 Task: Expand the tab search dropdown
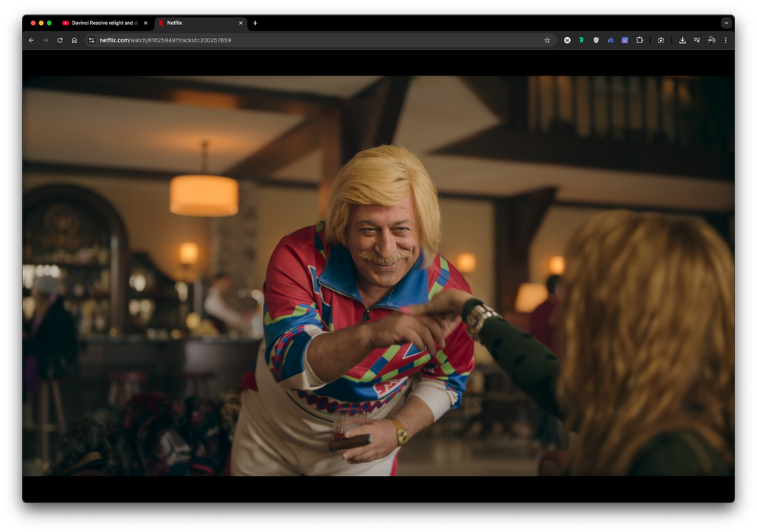click(726, 23)
